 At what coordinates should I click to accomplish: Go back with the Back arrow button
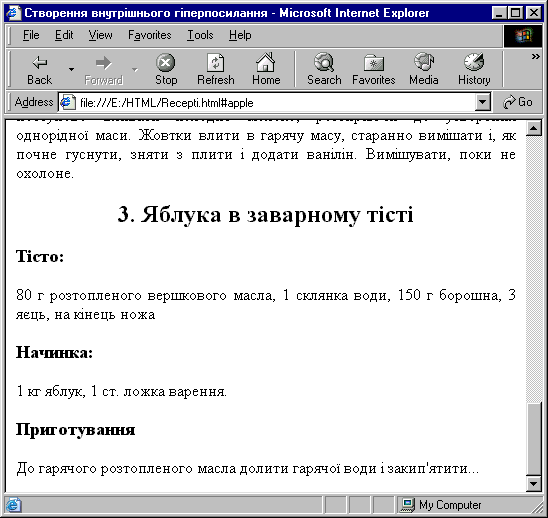[x=39, y=70]
